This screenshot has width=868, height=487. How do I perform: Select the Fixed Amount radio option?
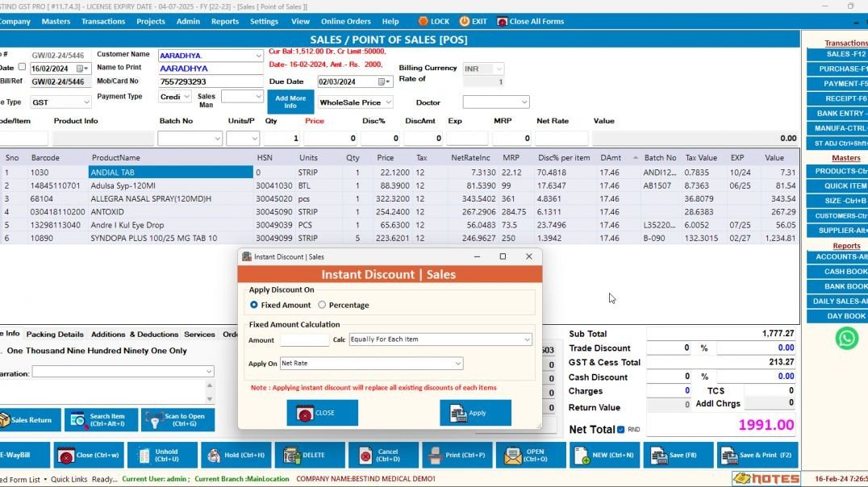pyautogui.click(x=254, y=305)
